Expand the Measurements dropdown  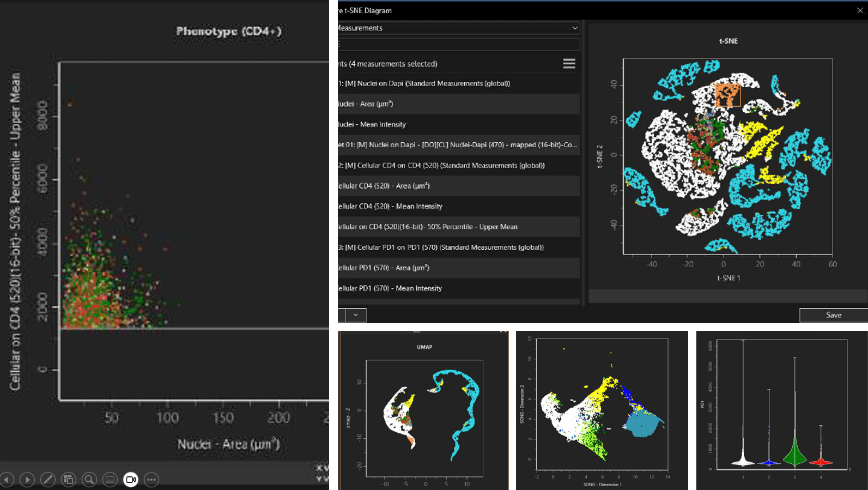[x=574, y=28]
